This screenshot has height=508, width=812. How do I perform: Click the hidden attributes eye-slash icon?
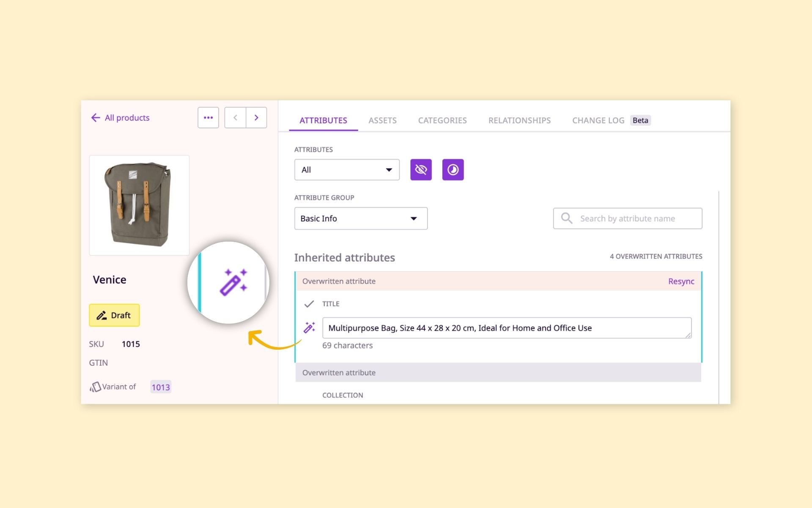click(421, 169)
